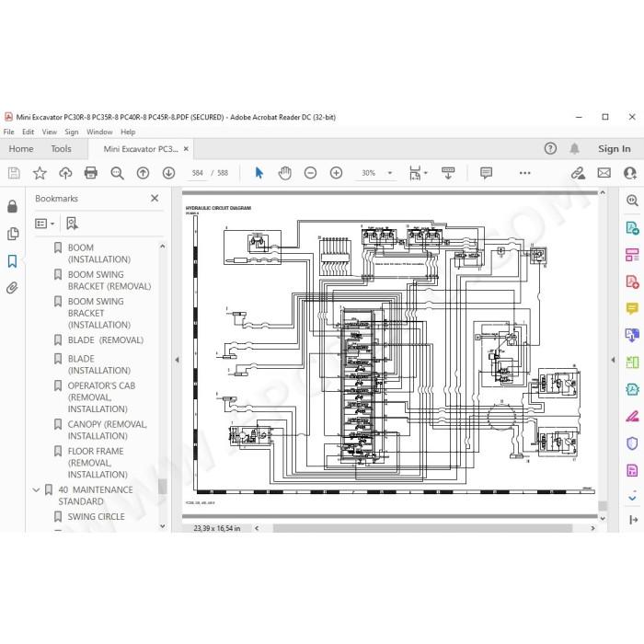Click the bookmarks panel scrollbar thumb
644x644 pixels.
tap(162, 487)
